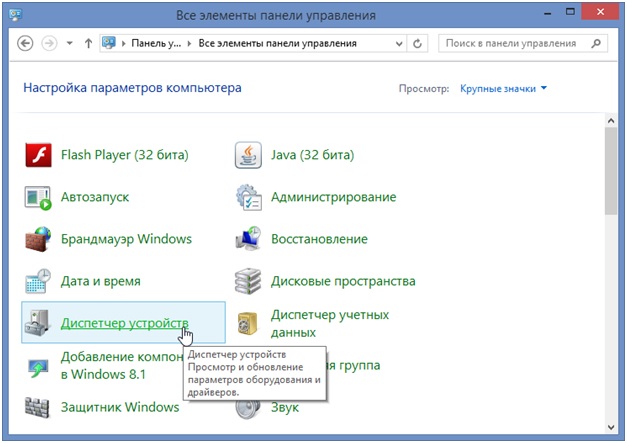The width and height of the screenshot is (627, 443).
Task: Open the Дисковые пространства link
Action: (343, 281)
